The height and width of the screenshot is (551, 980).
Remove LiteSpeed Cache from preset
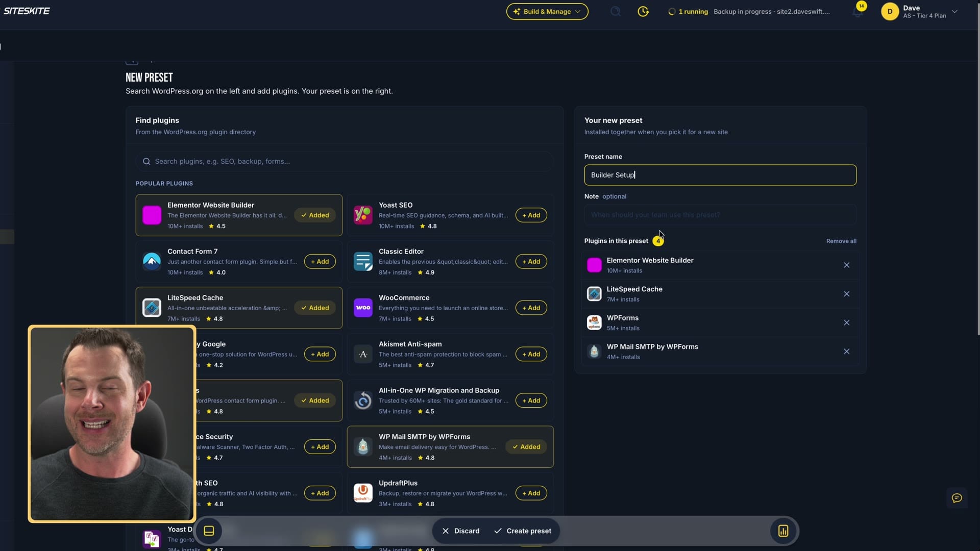pyautogui.click(x=846, y=294)
